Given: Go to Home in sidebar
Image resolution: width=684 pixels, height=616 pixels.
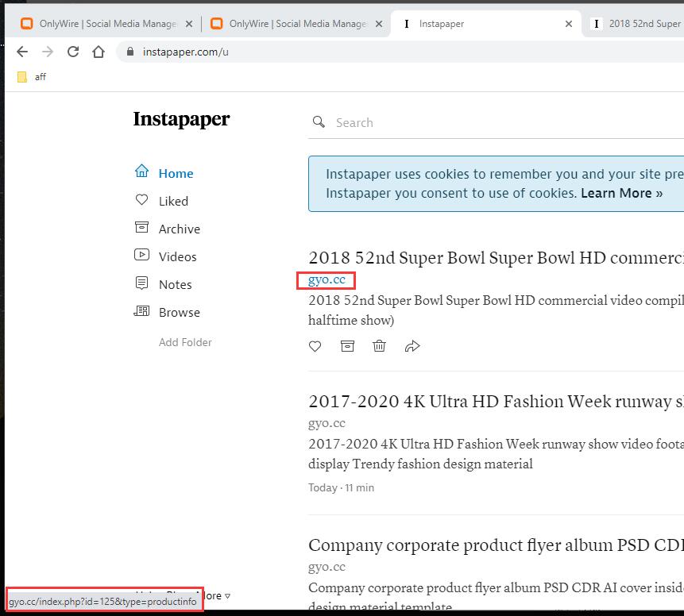Looking at the screenshot, I should 176,174.
